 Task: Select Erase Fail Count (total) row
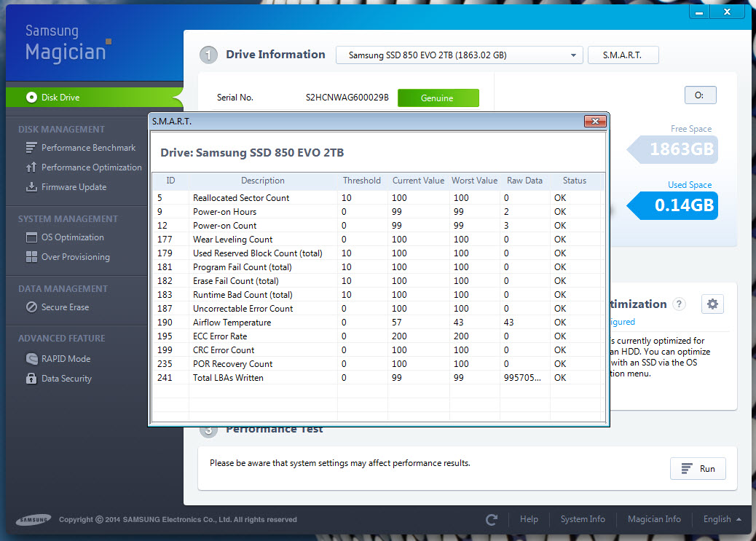click(x=377, y=280)
